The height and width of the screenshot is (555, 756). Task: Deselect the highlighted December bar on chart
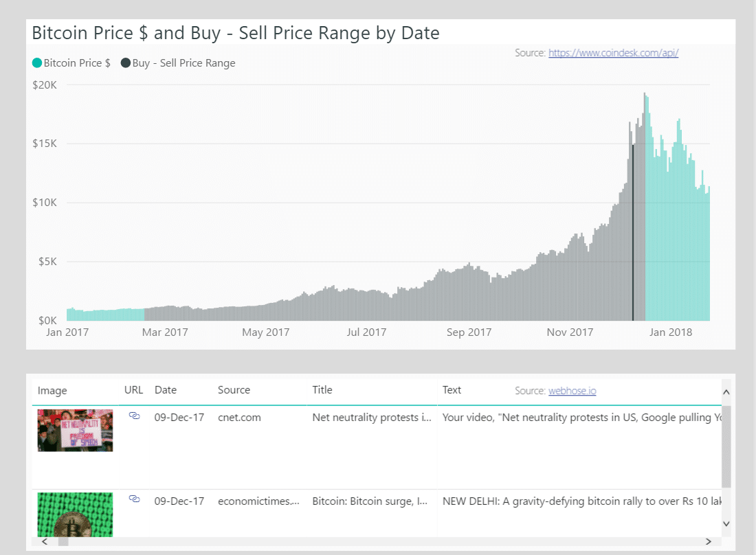(633, 234)
